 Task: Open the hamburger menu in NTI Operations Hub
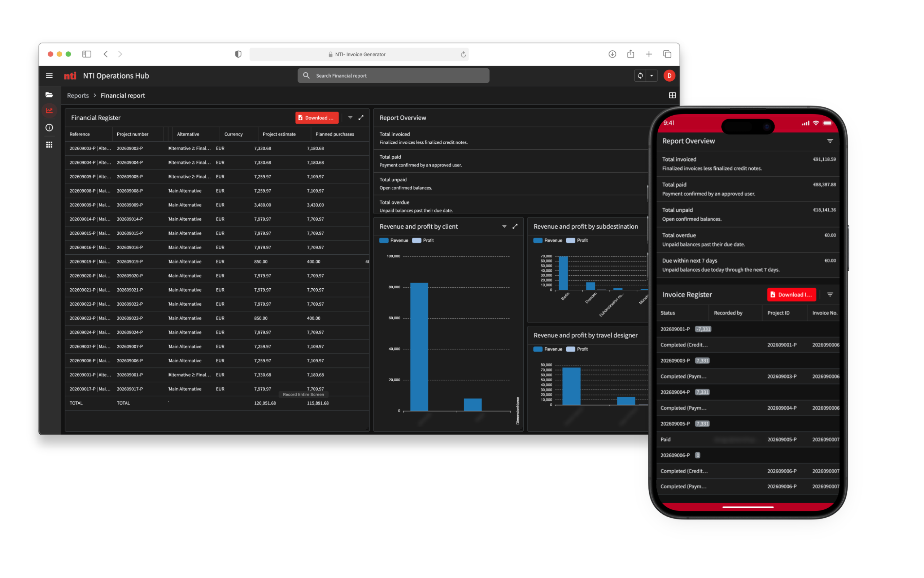[x=49, y=76]
